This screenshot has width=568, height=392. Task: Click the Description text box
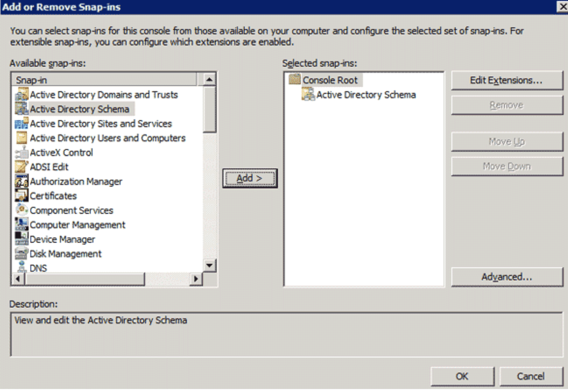(x=286, y=335)
